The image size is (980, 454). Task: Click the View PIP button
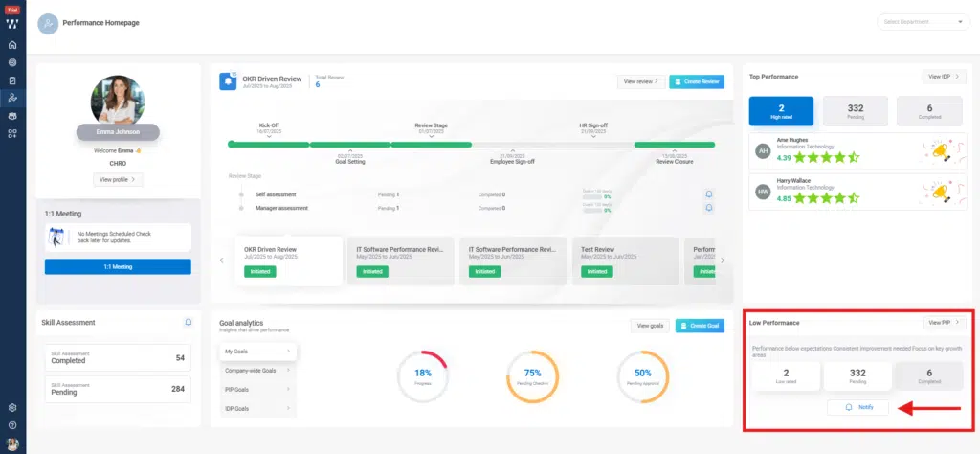[x=945, y=323]
